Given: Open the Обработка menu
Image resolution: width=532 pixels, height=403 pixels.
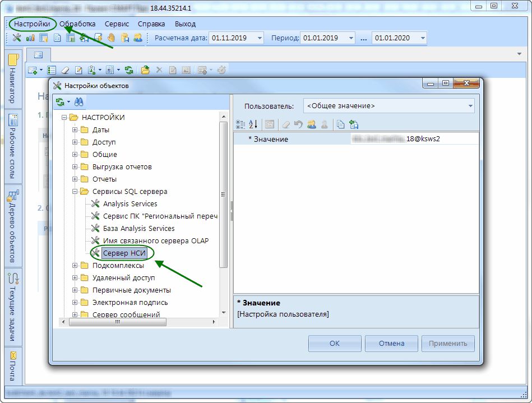Looking at the screenshot, I should click(x=77, y=24).
